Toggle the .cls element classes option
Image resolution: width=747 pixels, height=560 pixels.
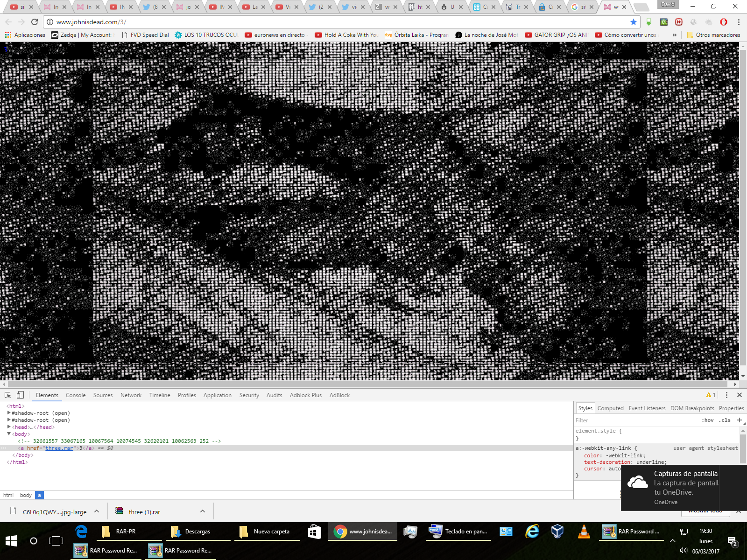[x=725, y=420]
